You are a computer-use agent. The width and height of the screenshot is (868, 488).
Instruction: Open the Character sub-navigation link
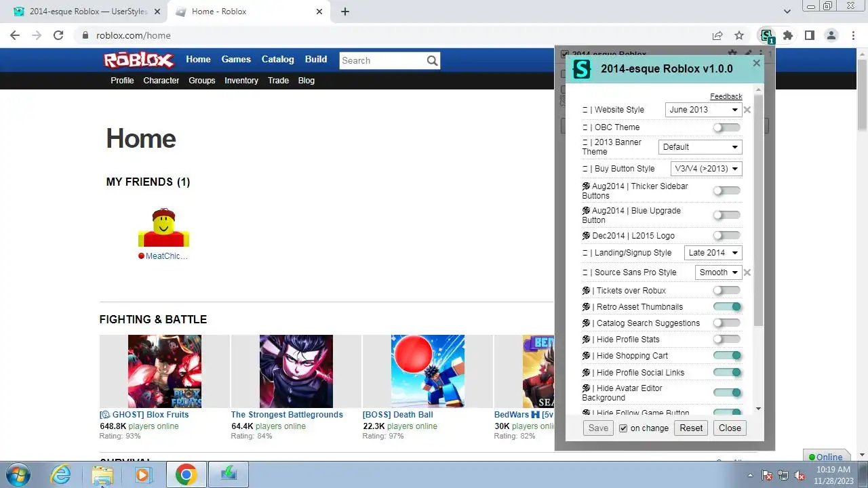click(x=161, y=81)
